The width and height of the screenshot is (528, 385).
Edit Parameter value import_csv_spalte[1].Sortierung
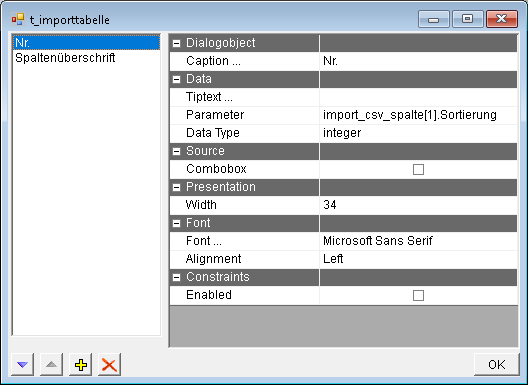click(418, 115)
